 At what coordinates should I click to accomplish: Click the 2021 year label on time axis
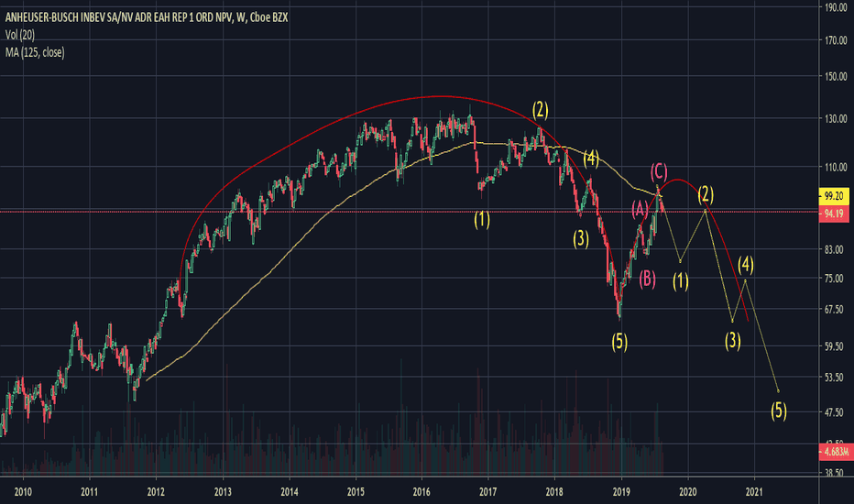[754, 492]
